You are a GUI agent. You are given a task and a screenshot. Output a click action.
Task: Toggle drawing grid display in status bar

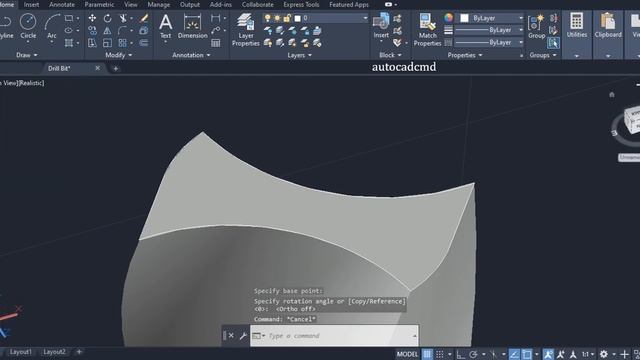(427, 354)
